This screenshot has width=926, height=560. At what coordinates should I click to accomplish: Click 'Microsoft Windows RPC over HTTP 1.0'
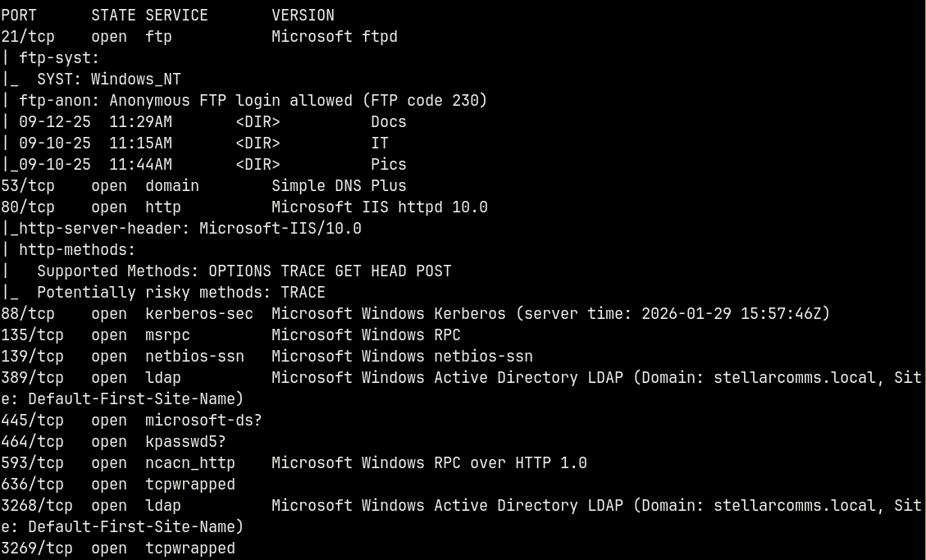coord(429,462)
